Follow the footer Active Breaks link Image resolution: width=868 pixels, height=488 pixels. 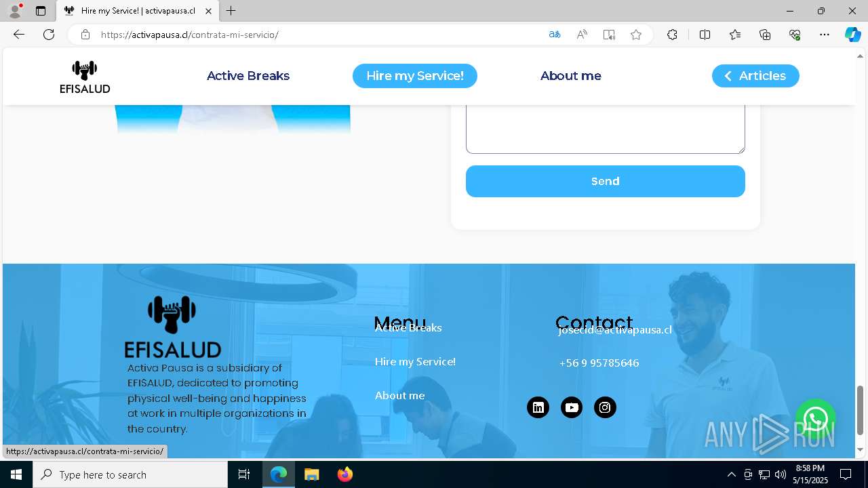[x=408, y=328]
